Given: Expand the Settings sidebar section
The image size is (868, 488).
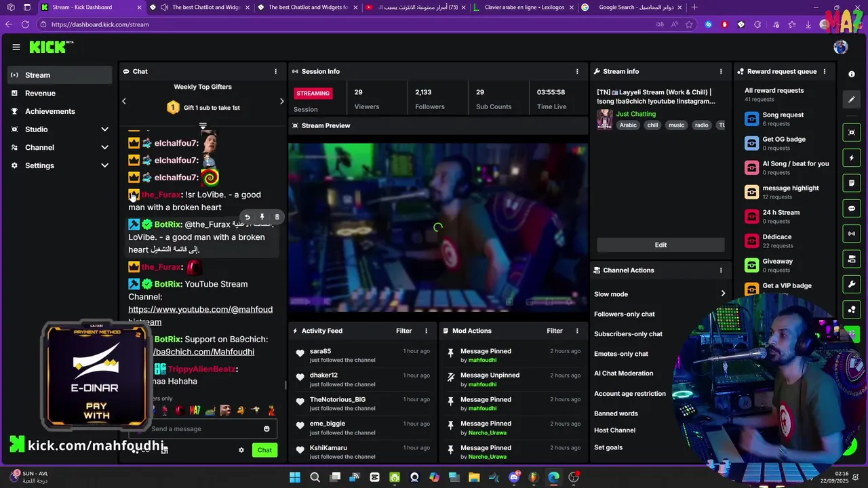Looking at the screenshot, I should tap(104, 165).
